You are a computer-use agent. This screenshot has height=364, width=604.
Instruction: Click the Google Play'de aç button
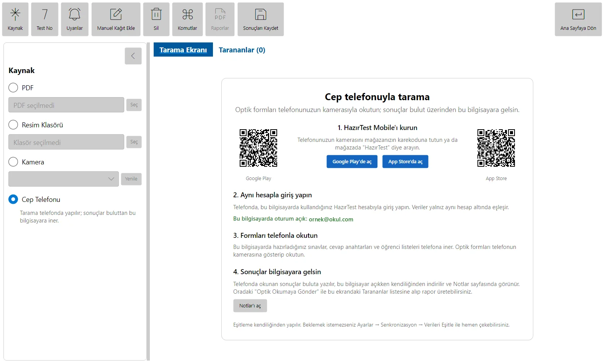click(352, 162)
